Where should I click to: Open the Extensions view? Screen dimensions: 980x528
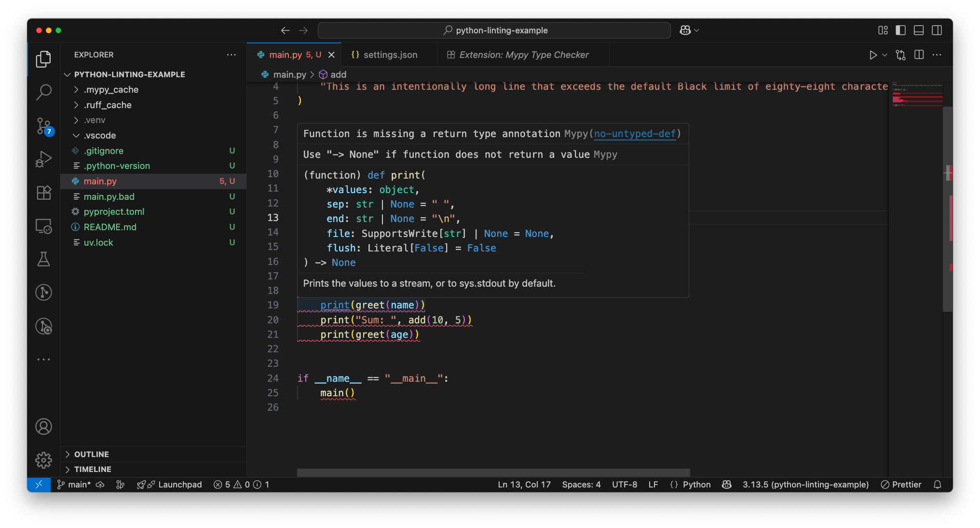[x=43, y=193]
